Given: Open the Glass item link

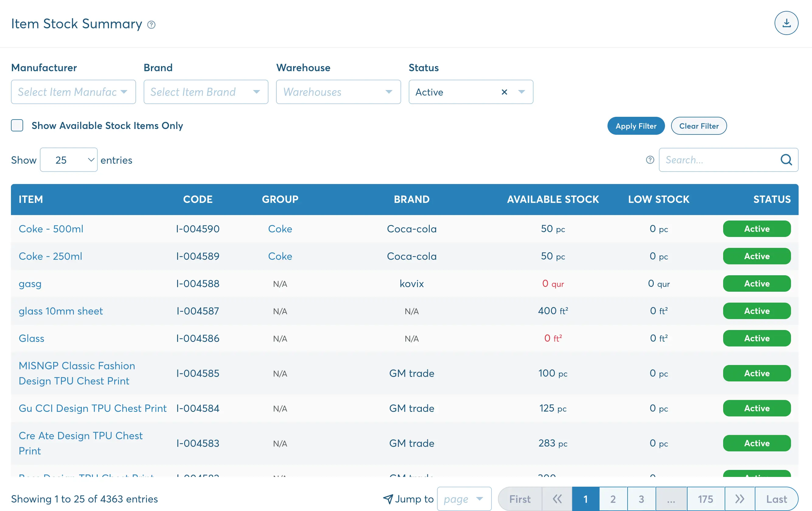Looking at the screenshot, I should click(31, 338).
